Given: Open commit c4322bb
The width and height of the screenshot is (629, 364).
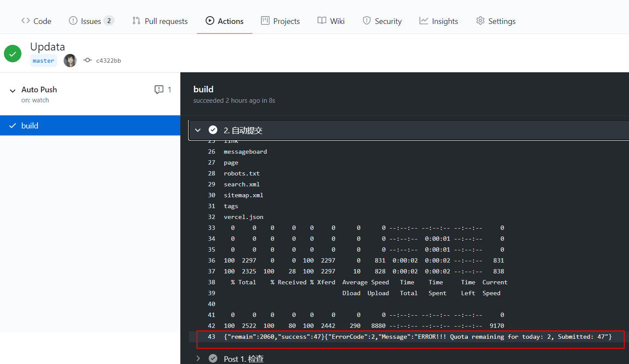Looking at the screenshot, I should click(108, 61).
